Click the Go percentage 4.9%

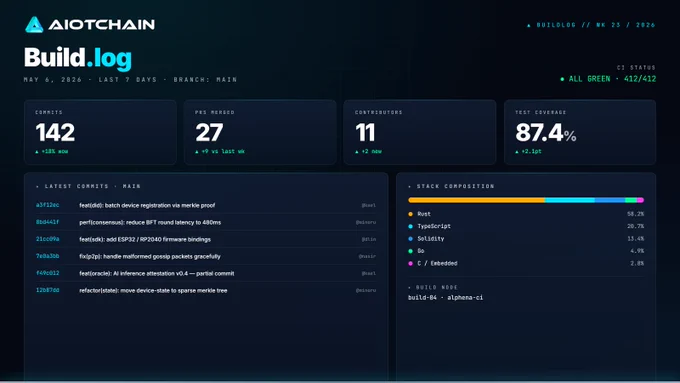tap(637, 251)
